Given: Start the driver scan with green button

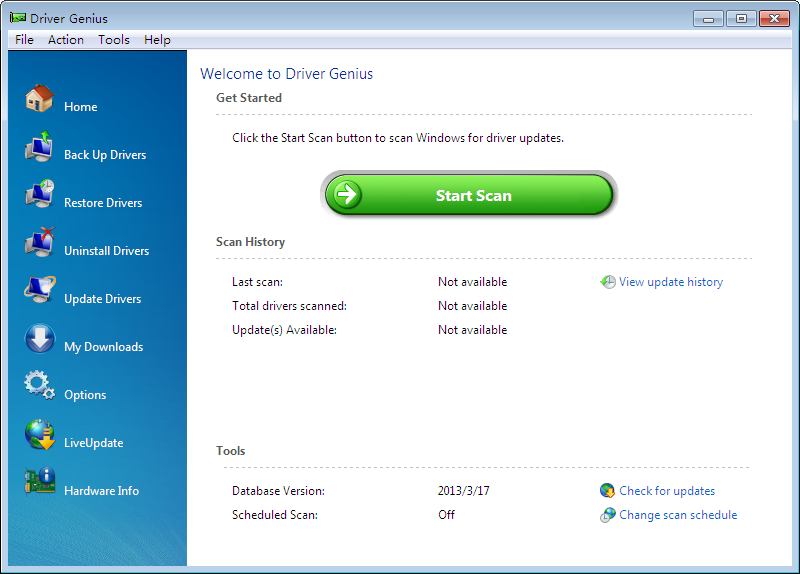Looking at the screenshot, I should 469,195.
